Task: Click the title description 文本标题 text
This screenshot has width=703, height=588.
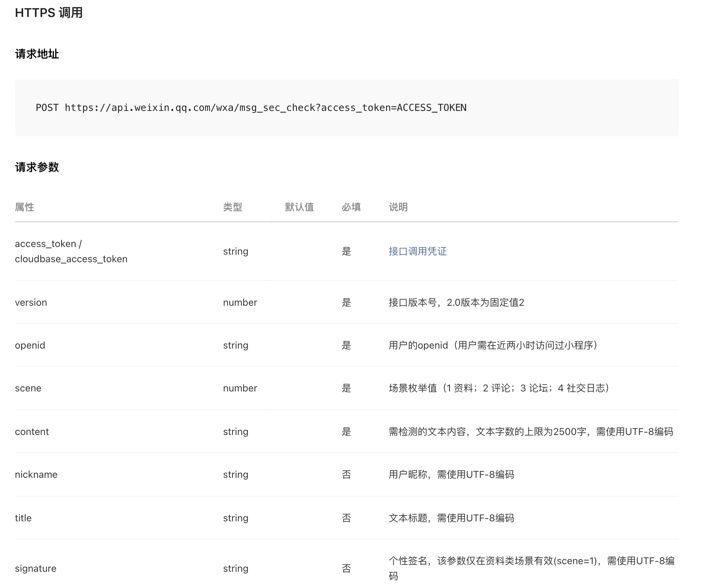Action: pos(451,518)
